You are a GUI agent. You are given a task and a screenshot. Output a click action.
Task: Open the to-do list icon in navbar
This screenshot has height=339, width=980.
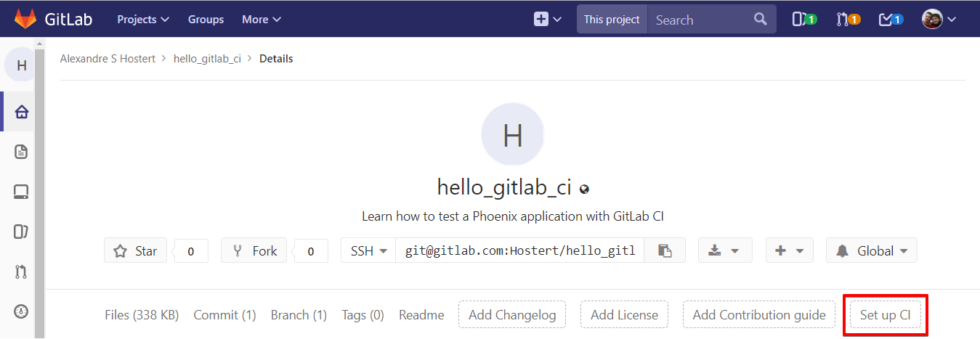tap(891, 20)
